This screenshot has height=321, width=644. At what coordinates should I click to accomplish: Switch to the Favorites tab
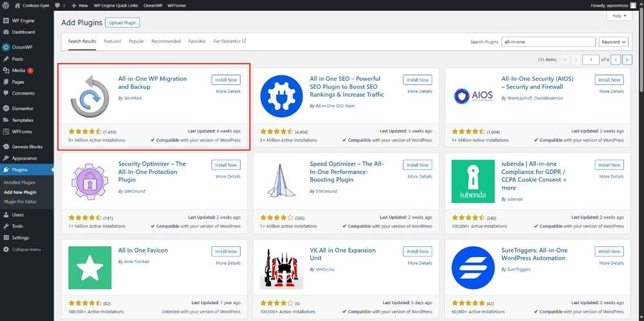[197, 41]
